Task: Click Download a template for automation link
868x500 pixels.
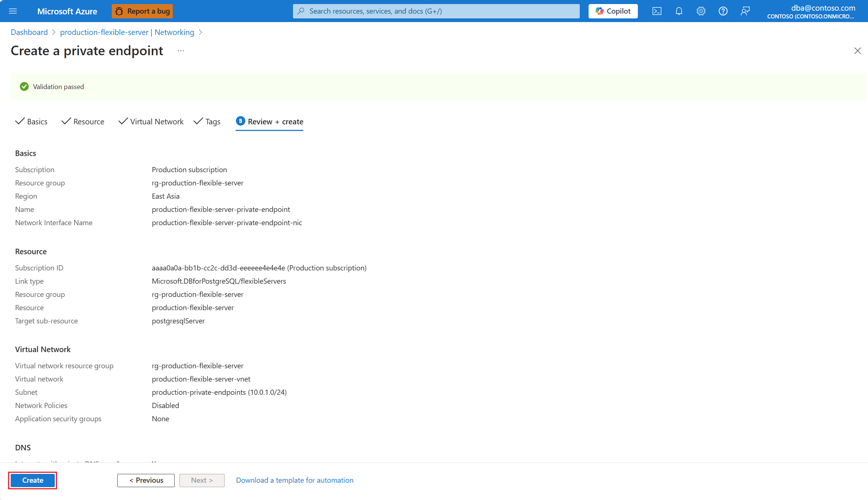Action: click(294, 480)
